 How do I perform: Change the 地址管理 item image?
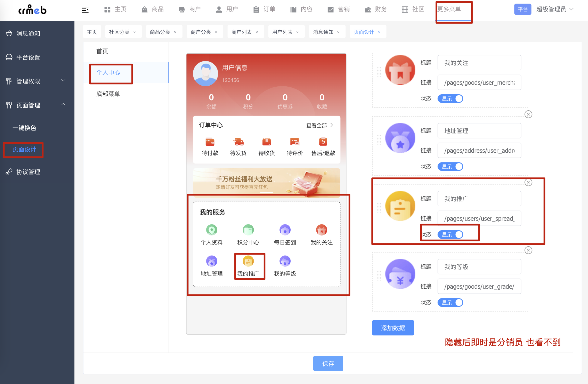tap(400, 138)
